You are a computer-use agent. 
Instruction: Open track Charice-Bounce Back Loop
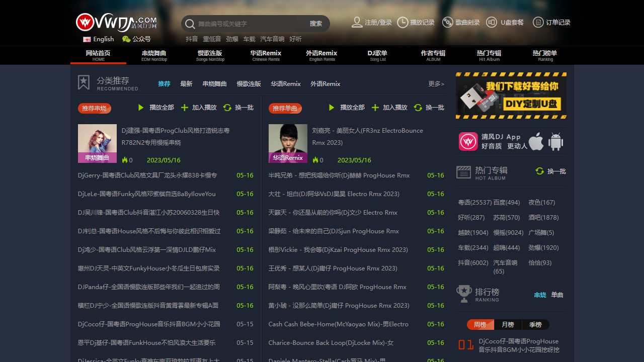(x=331, y=343)
